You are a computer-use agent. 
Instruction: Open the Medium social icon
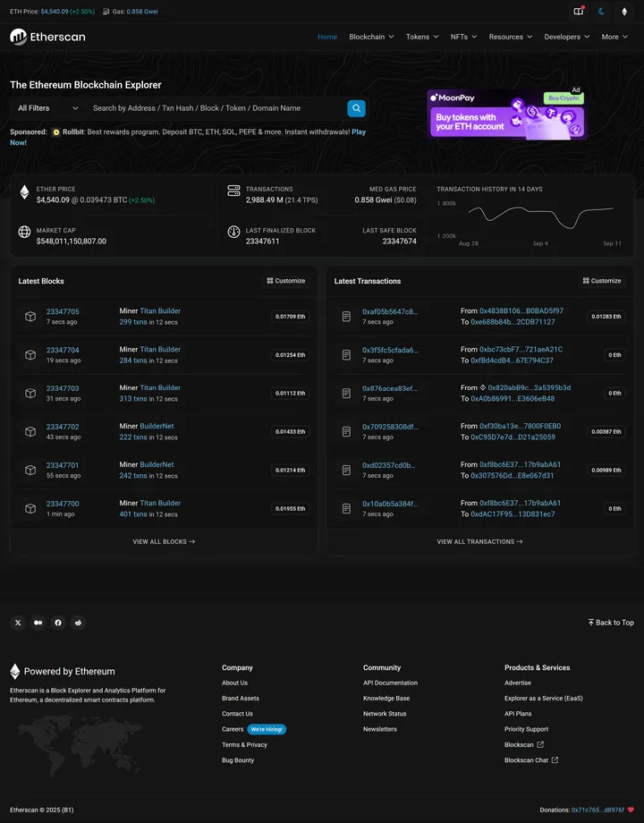pos(38,623)
